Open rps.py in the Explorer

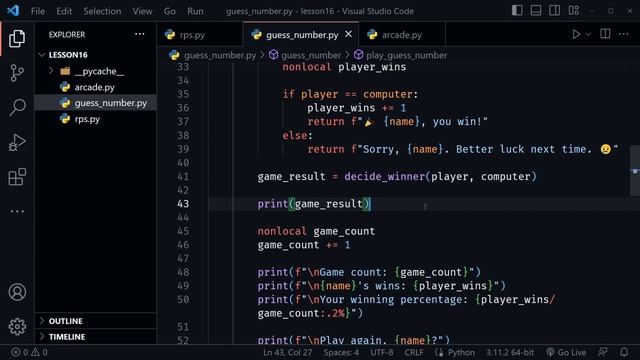point(96,119)
